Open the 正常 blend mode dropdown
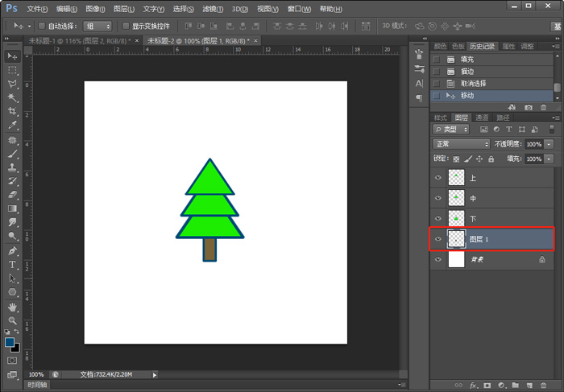The height and width of the screenshot is (392, 564). 461,144
